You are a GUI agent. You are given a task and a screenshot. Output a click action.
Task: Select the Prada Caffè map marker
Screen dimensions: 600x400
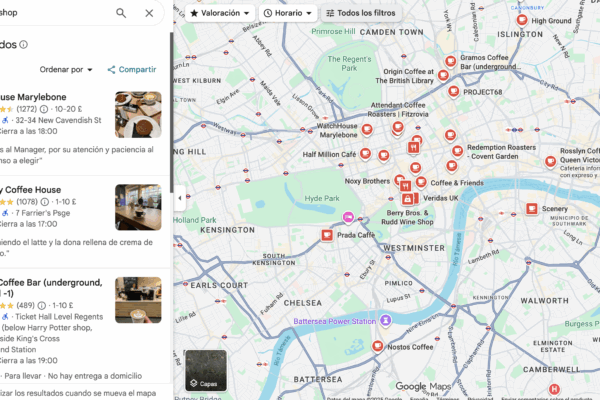click(x=326, y=235)
